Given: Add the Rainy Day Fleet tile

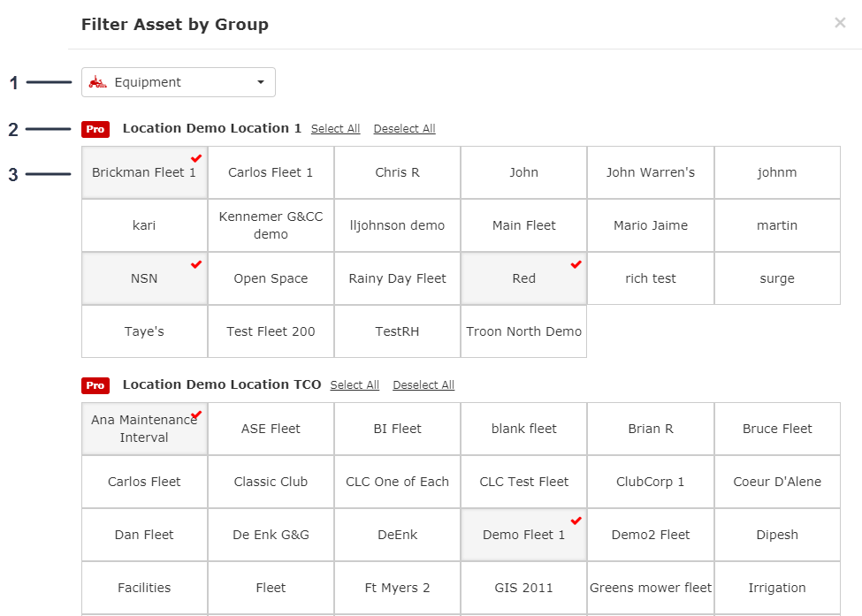Looking at the screenshot, I should (x=397, y=278).
